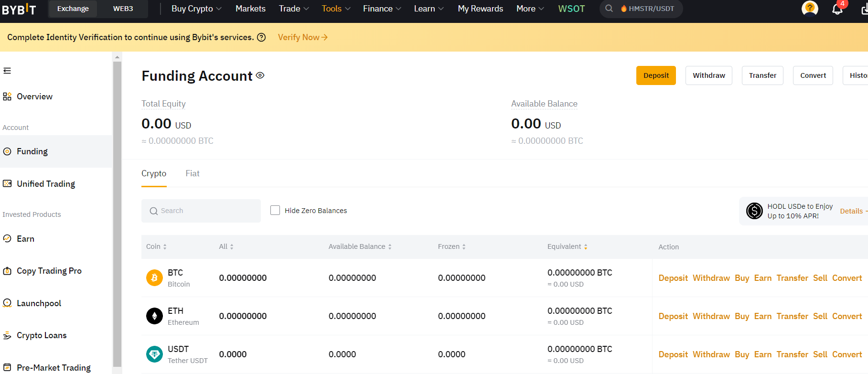Click the Bybit logo
The height and width of the screenshot is (374, 868).
19,9
